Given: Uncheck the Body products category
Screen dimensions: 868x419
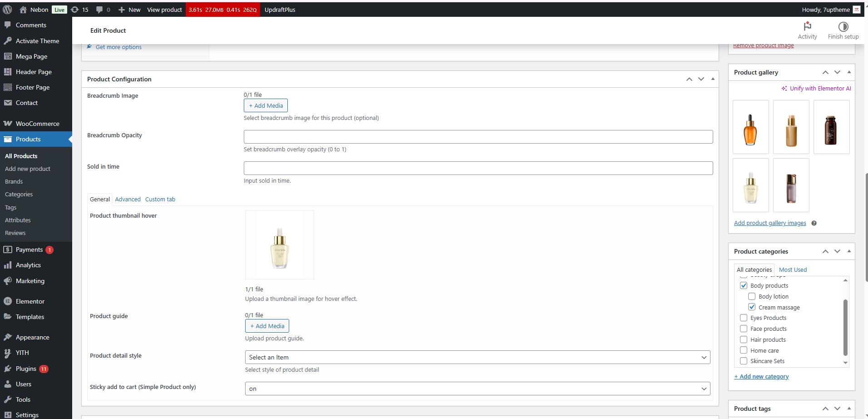Looking at the screenshot, I should 744,285.
